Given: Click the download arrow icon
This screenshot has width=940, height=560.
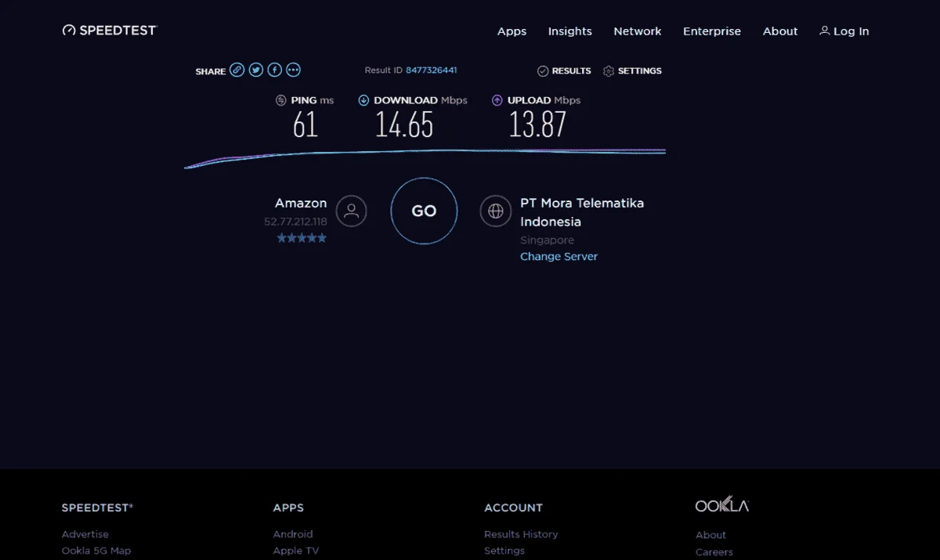Looking at the screenshot, I should pos(363,100).
